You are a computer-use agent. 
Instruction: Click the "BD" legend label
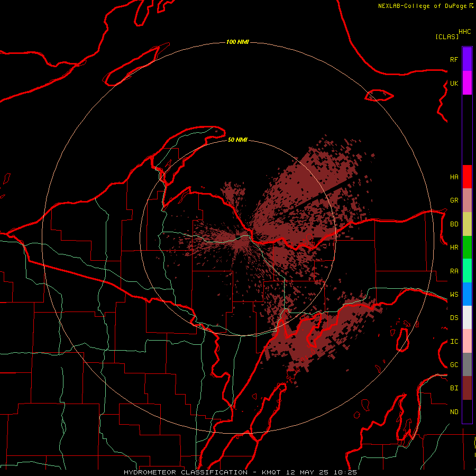click(454, 224)
